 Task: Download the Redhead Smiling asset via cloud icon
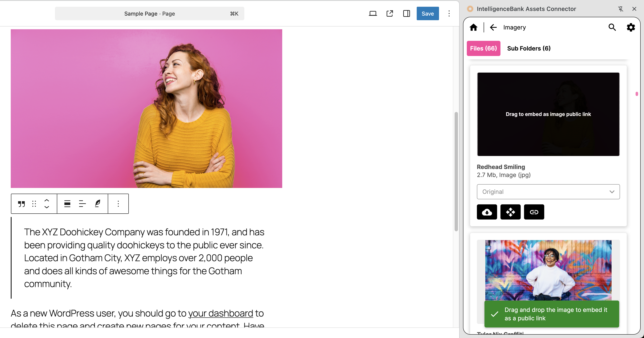pyautogui.click(x=487, y=212)
